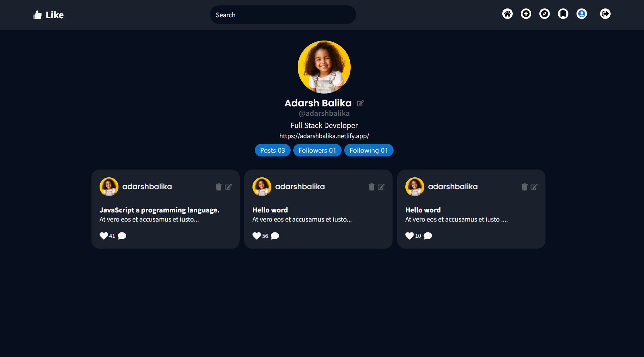The width and height of the screenshot is (644, 357).
Task: Open comments on post with 10 likes
Action: point(428,236)
